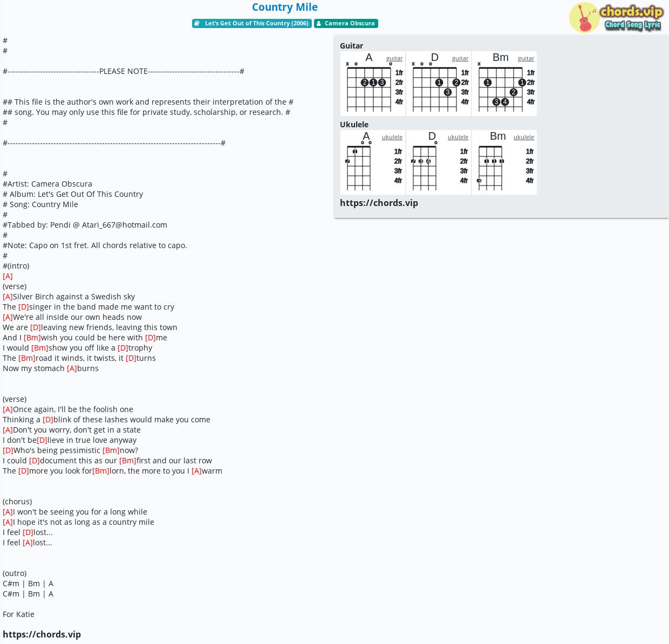Open the chords.vip logo home link
669x644 pixels.
pos(616,17)
